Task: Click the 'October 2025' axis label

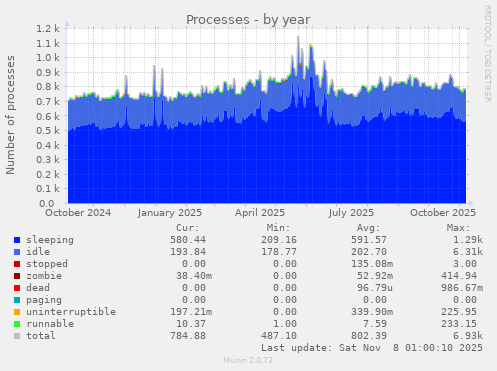Action: [443, 213]
